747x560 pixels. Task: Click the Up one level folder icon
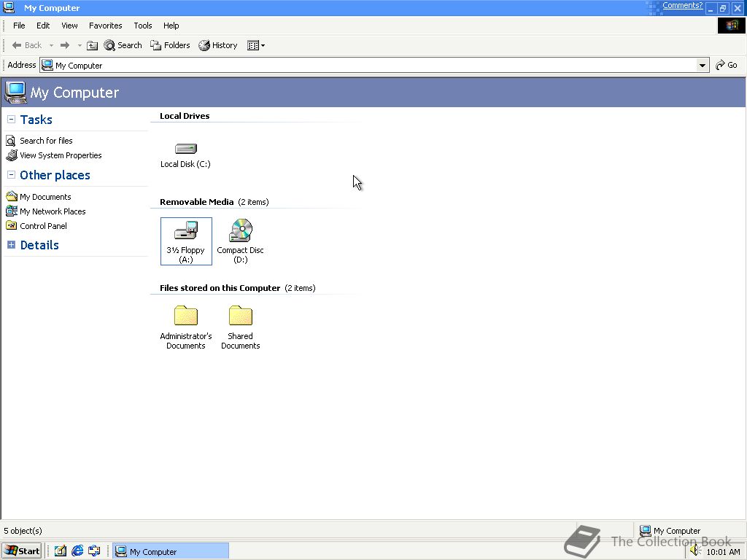pyautogui.click(x=93, y=45)
